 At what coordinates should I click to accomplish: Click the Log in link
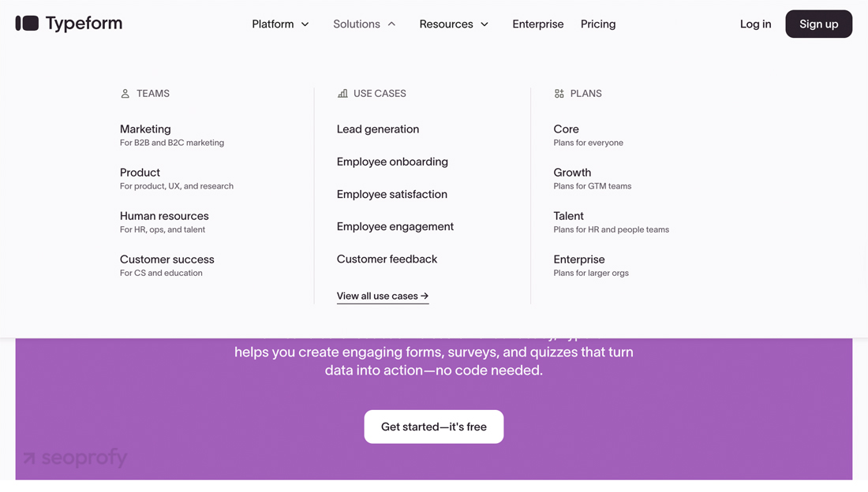tap(755, 24)
